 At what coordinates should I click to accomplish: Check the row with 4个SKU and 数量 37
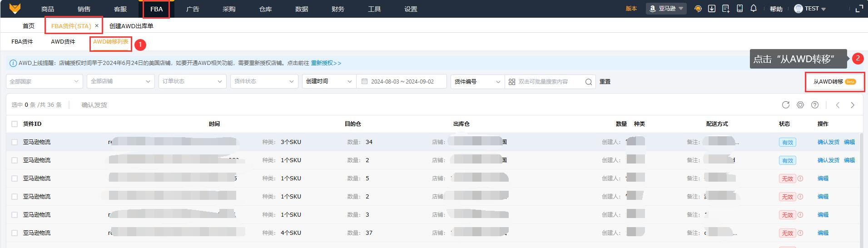pos(15,233)
